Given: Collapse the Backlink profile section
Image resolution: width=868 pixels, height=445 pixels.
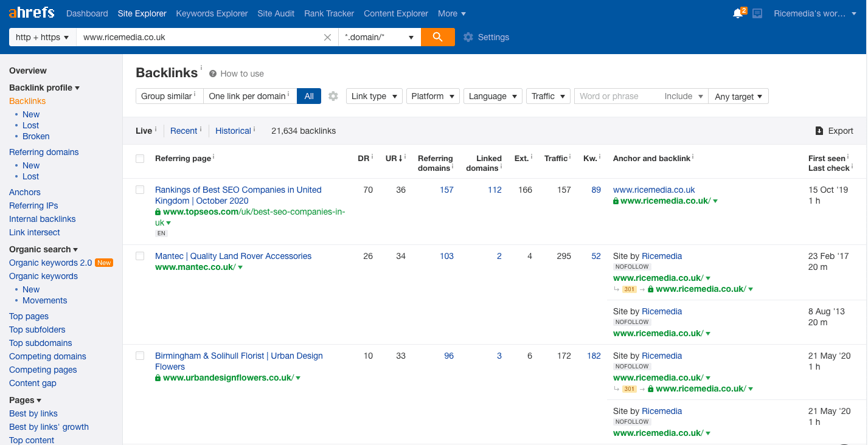Looking at the screenshot, I should click(44, 88).
